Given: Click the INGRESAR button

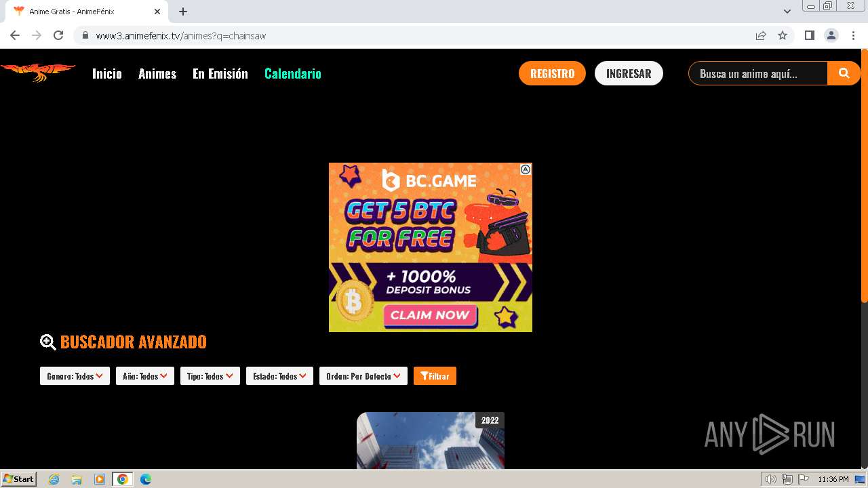Looking at the screenshot, I should 629,73.
